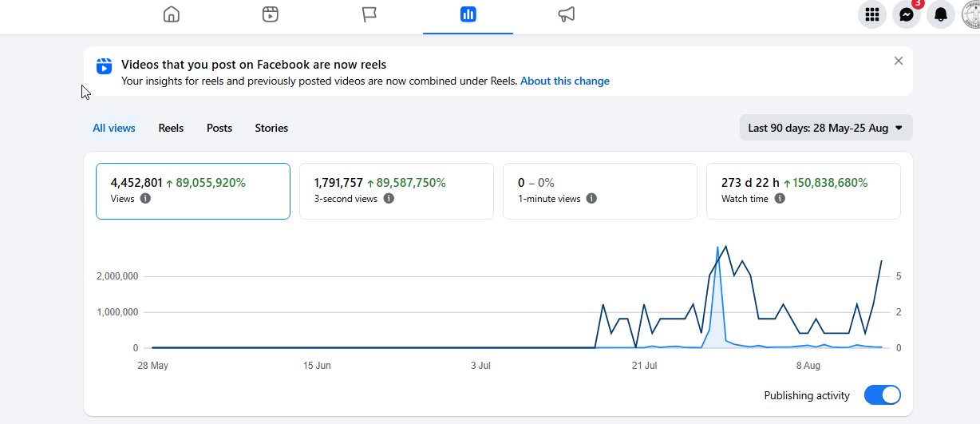Open the Reels video icon in the top bar

click(271, 14)
